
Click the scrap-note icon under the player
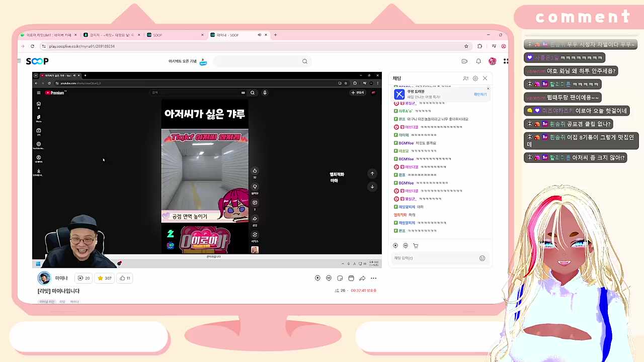click(x=340, y=278)
